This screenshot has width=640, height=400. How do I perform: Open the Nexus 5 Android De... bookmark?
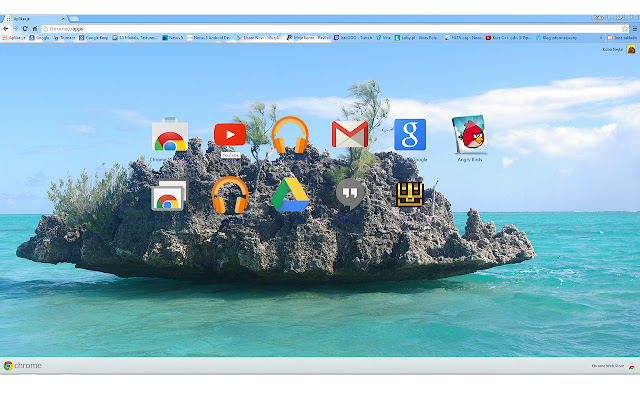click(x=209, y=38)
